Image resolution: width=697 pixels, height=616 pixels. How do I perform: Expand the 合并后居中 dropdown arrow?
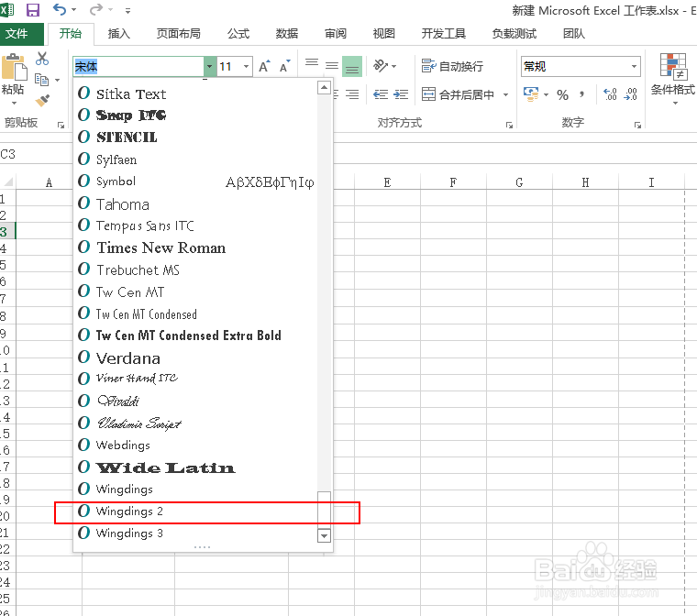(505, 94)
